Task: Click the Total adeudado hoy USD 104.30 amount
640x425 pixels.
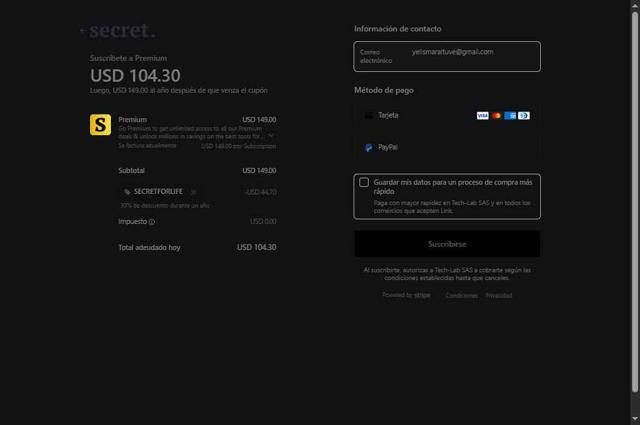Action: tap(257, 247)
